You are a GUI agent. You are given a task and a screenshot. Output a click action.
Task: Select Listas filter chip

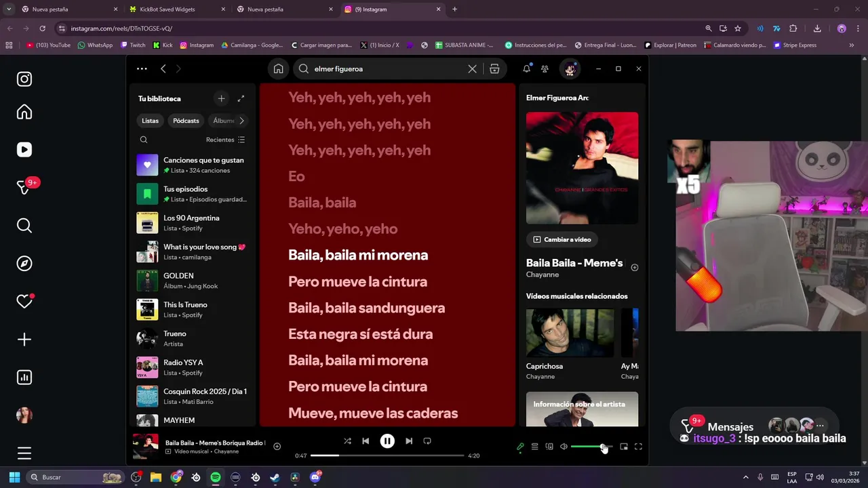click(150, 121)
